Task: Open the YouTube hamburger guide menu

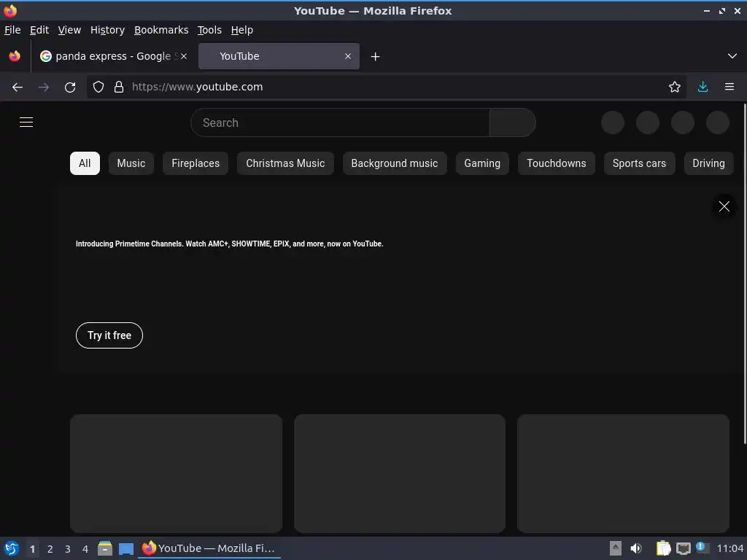Action: point(26,122)
